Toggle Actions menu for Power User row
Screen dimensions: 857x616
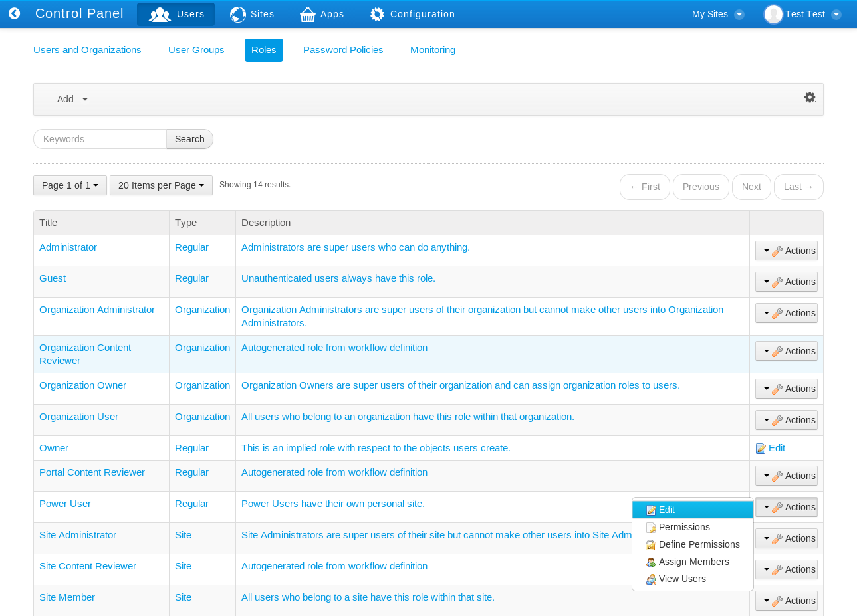[x=787, y=507]
